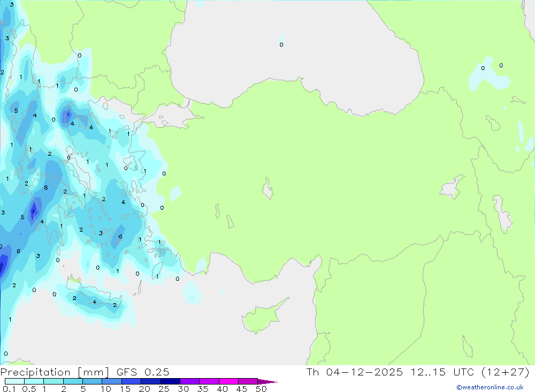Click the forecast date and time label
535x392 pixels.
click(x=417, y=372)
